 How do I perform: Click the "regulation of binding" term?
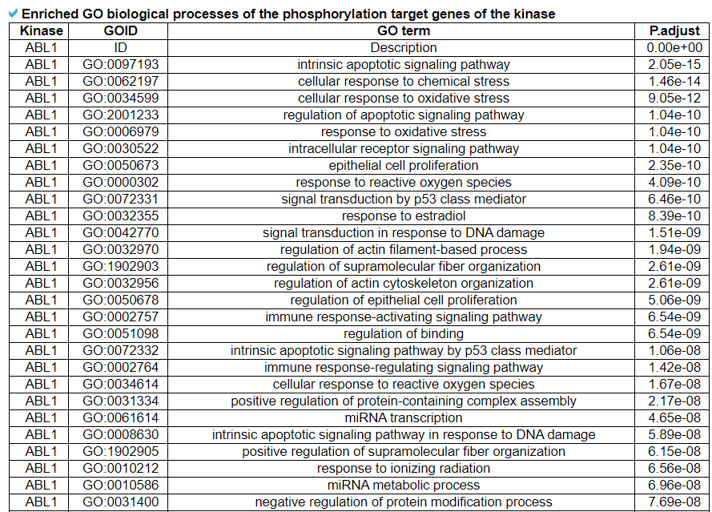(403, 334)
